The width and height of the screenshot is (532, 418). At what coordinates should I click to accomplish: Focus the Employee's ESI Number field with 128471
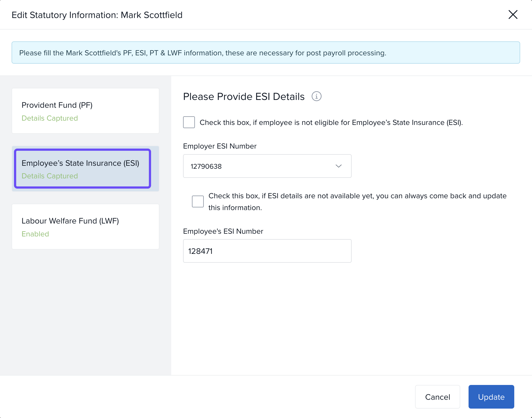click(x=267, y=251)
